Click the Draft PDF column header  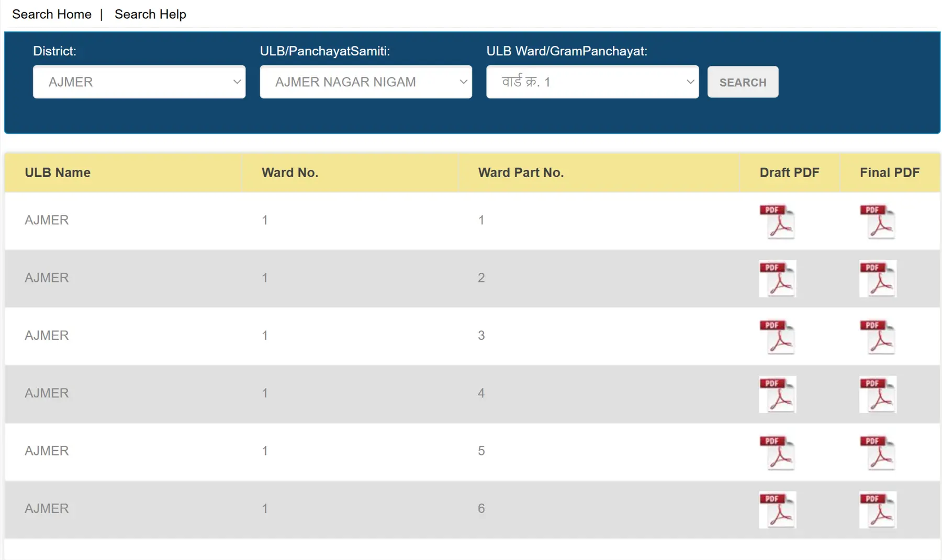[x=789, y=173]
